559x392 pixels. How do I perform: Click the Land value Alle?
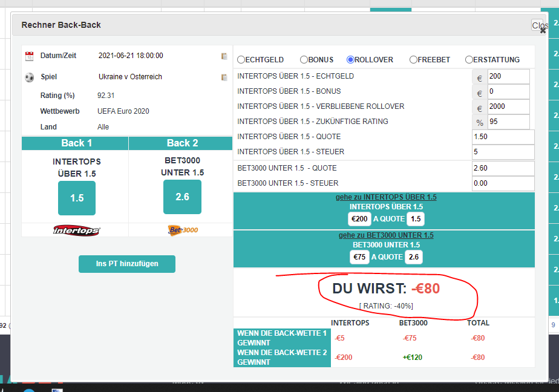[x=103, y=127]
